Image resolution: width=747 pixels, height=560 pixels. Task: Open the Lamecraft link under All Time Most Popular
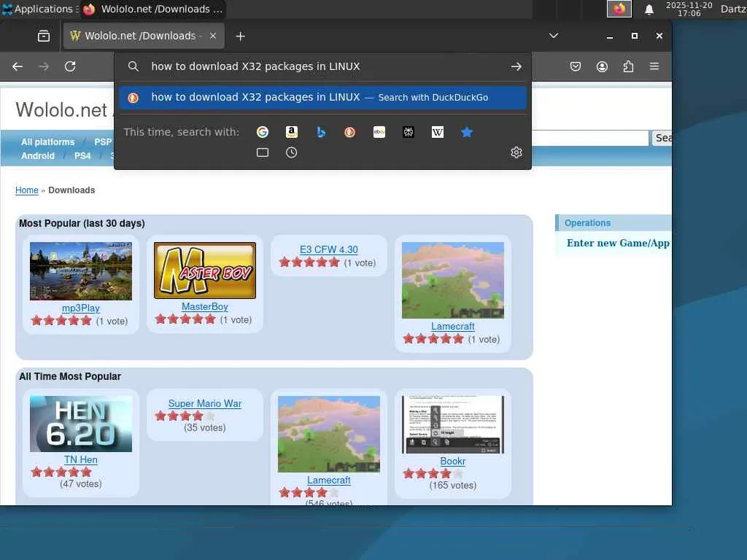point(329,480)
